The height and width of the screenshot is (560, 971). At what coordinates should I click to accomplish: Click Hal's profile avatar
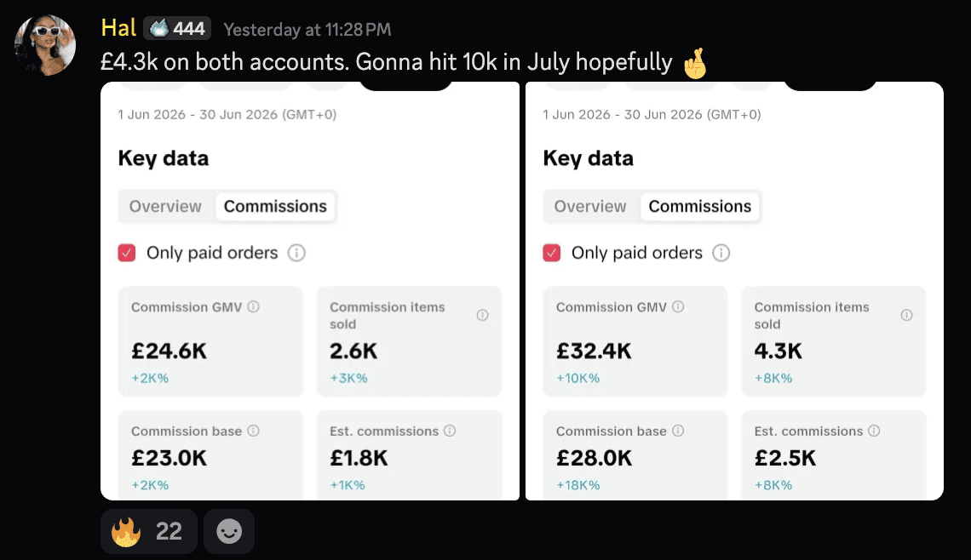pos(45,45)
